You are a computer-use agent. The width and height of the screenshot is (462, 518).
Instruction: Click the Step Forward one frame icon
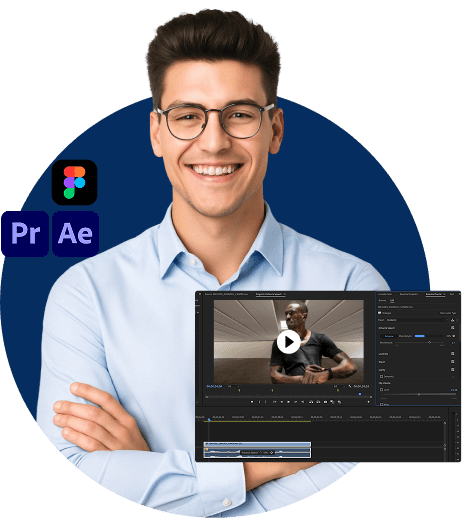click(x=296, y=402)
